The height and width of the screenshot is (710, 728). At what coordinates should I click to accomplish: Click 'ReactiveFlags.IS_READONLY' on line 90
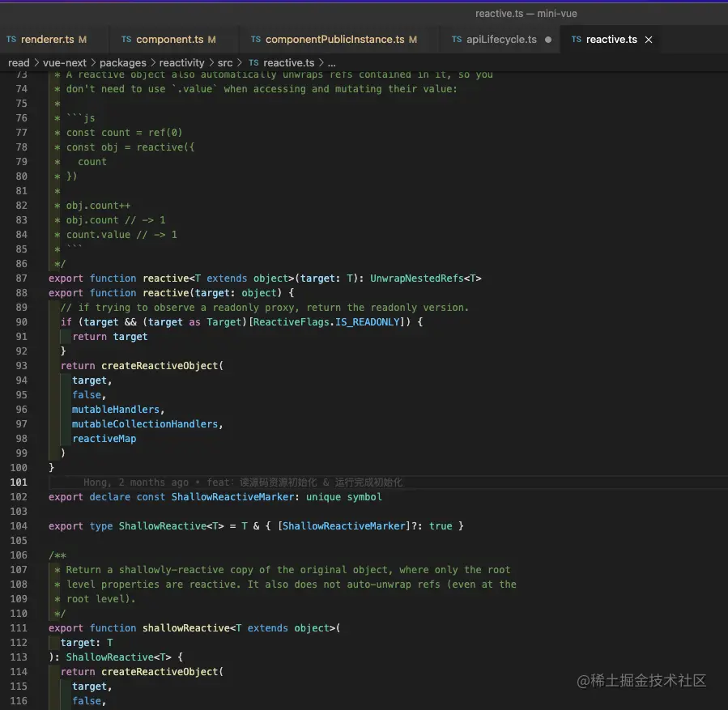point(326,322)
